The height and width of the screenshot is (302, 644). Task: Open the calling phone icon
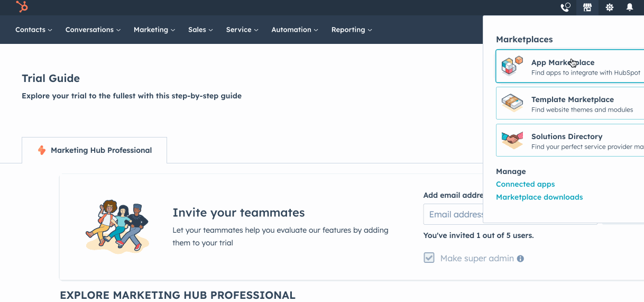pyautogui.click(x=565, y=7)
